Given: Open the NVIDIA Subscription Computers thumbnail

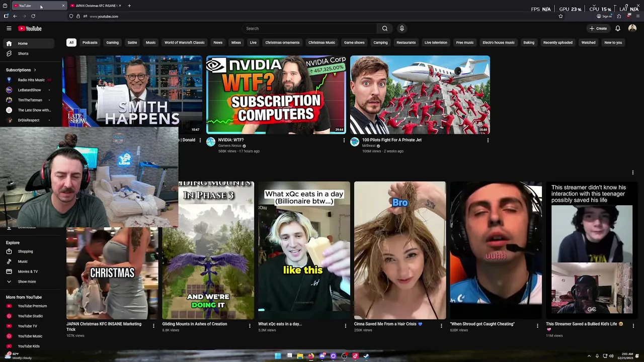Looking at the screenshot, I should (276, 95).
